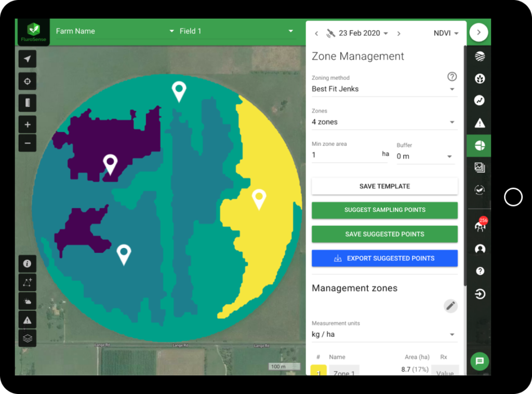Go to next imagery date
The height and width of the screenshot is (394, 532).
click(x=398, y=33)
